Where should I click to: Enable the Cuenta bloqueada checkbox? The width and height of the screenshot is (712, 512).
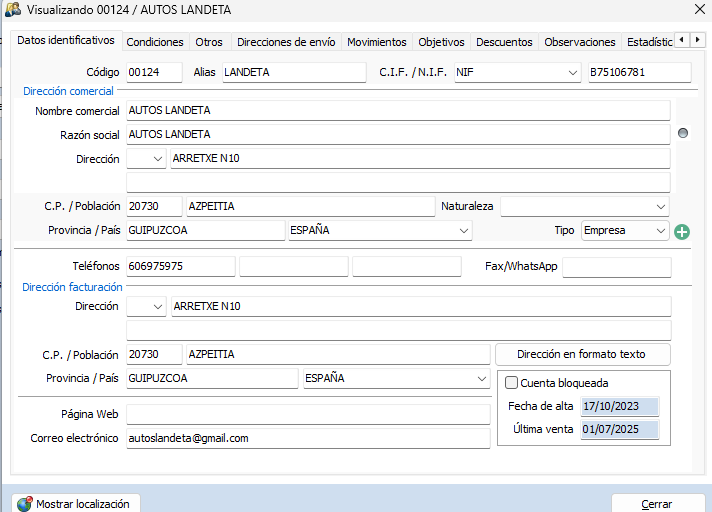point(512,383)
